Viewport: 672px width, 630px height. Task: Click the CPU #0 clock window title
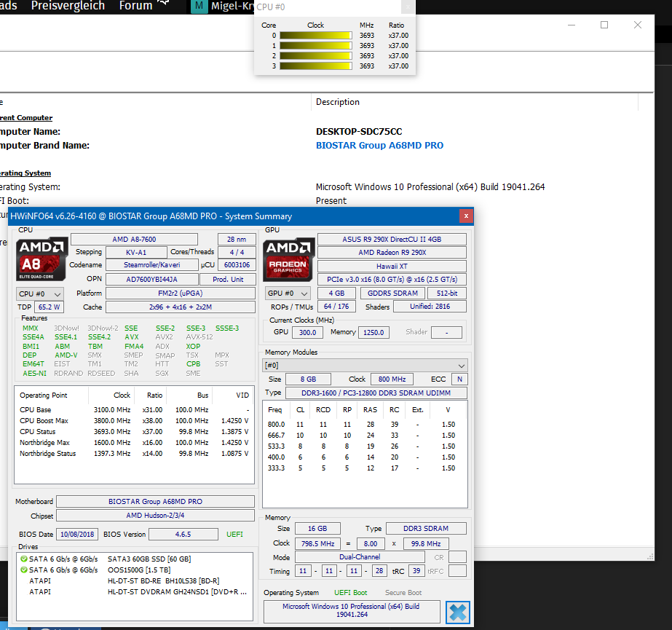tap(271, 7)
